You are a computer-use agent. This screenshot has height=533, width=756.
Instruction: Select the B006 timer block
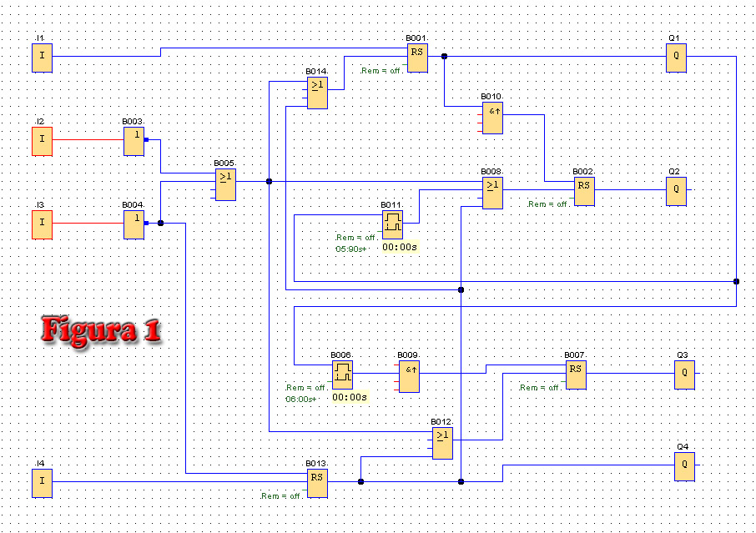pyautogui.click(x=342, y=375)
